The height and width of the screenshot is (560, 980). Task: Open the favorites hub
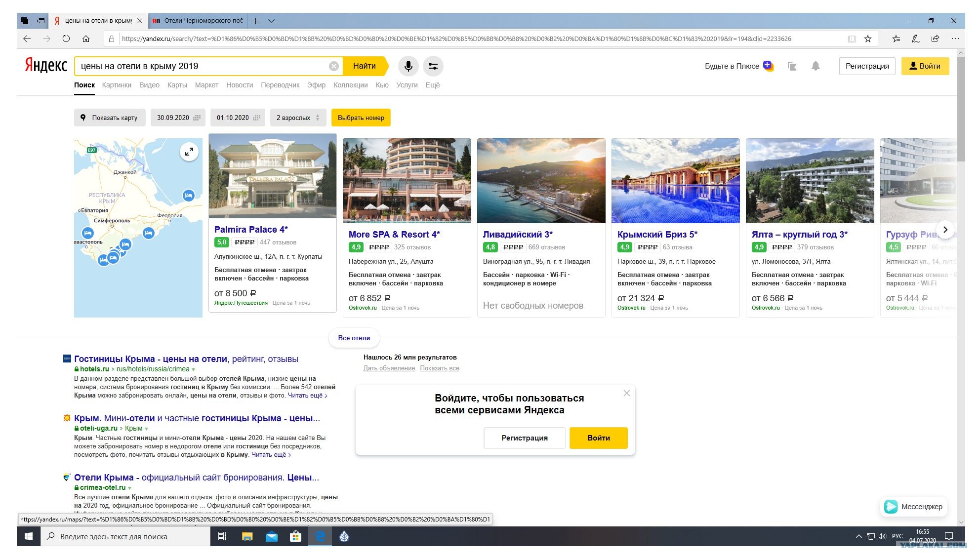(896, 39)
